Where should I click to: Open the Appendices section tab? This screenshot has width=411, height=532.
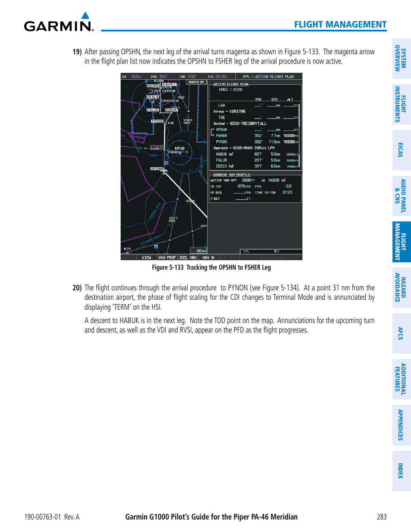pyautogui.click(x=401, y=425)
